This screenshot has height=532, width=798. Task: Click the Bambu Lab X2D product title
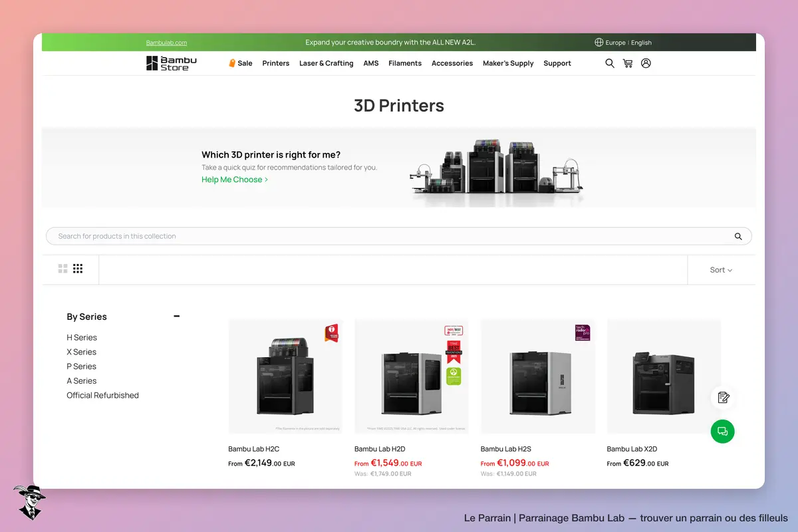click(x=632, y=449)
